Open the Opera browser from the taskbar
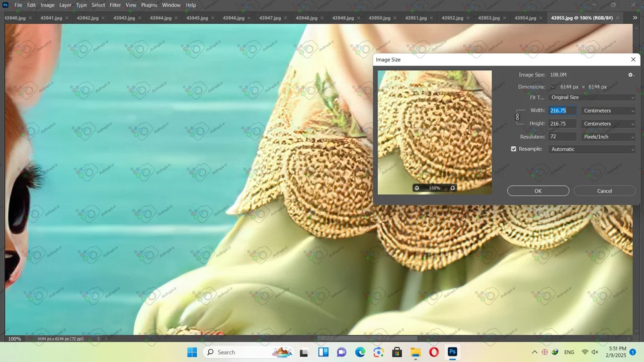 pos(434,352)
